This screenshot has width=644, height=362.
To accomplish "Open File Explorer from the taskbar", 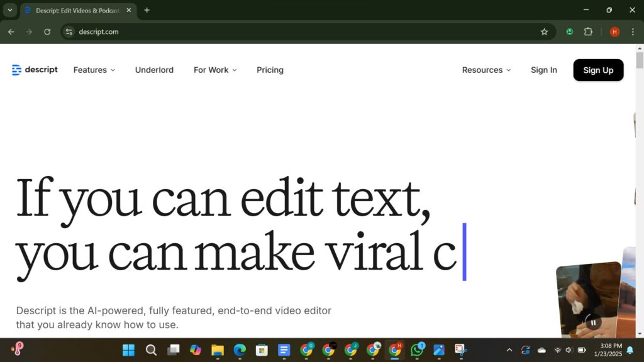I will [218, 350].
